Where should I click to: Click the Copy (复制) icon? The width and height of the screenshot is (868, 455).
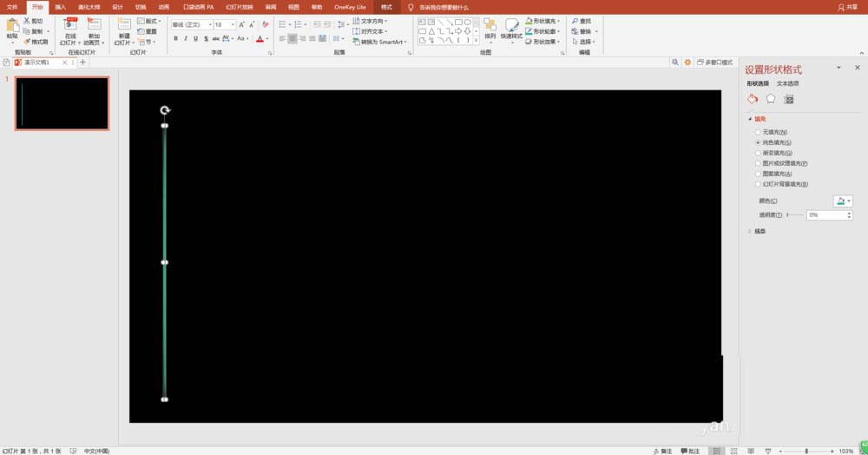27,31
